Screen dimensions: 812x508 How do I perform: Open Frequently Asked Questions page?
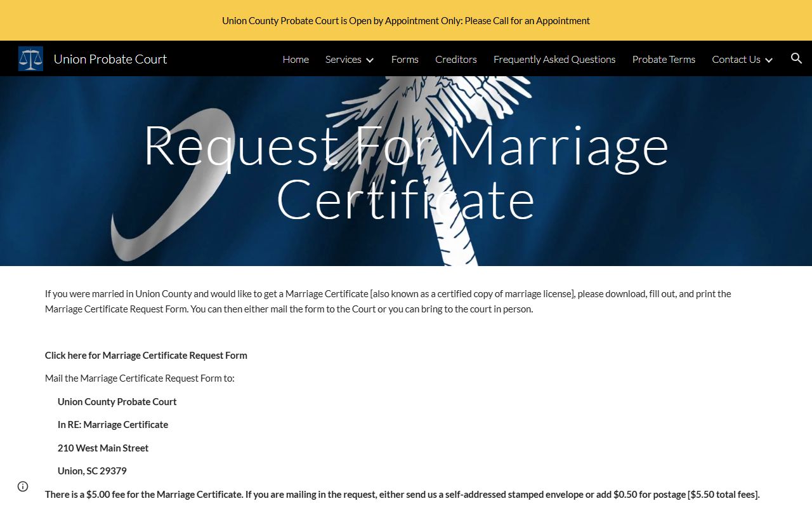click(x=554, y=59)
